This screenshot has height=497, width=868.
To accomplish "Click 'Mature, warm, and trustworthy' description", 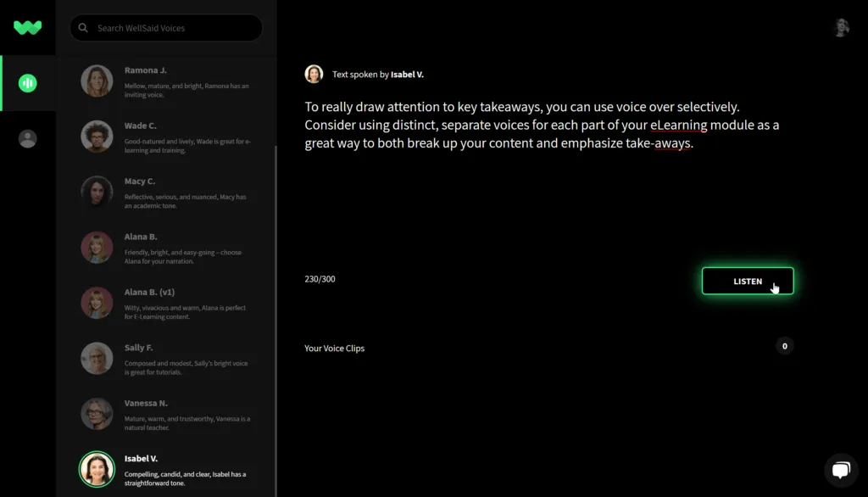I will click(187, 422).
